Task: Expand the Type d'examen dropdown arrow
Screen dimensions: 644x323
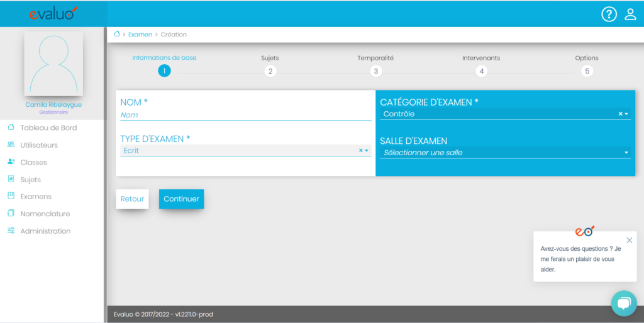Action: pyautogui.click(x=367, y=151)
